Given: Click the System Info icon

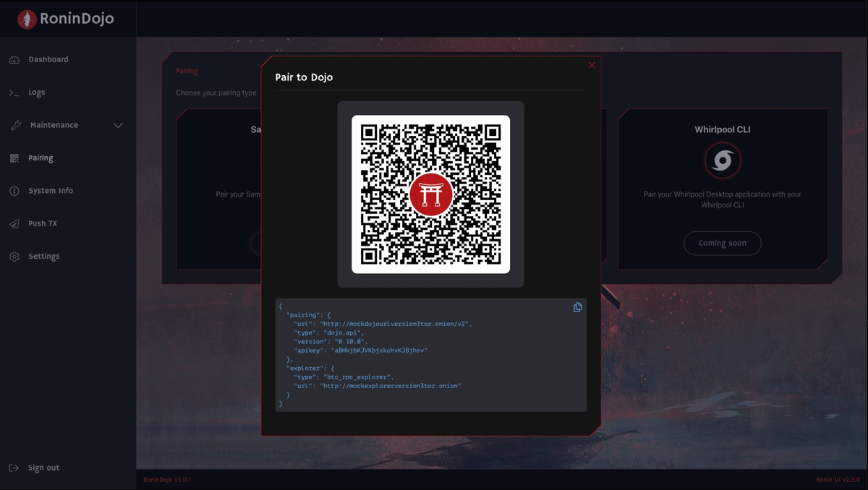Looking at the screenshot, I should [x=14, y=191].
